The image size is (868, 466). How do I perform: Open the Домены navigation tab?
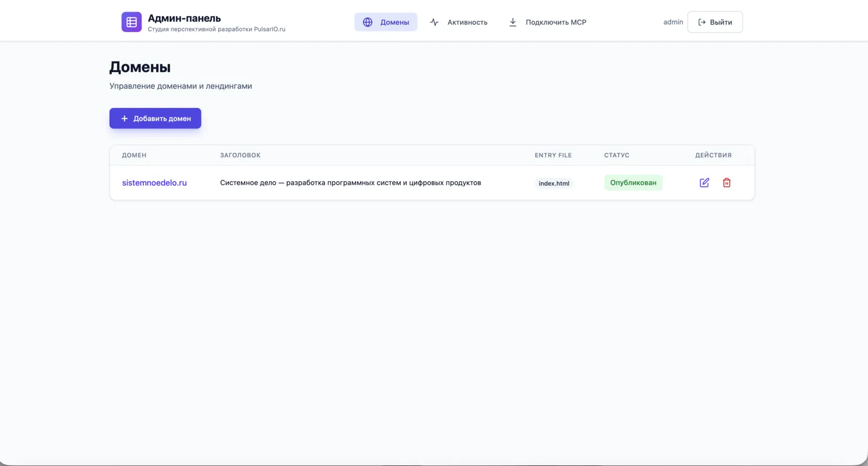coord(386,22)
